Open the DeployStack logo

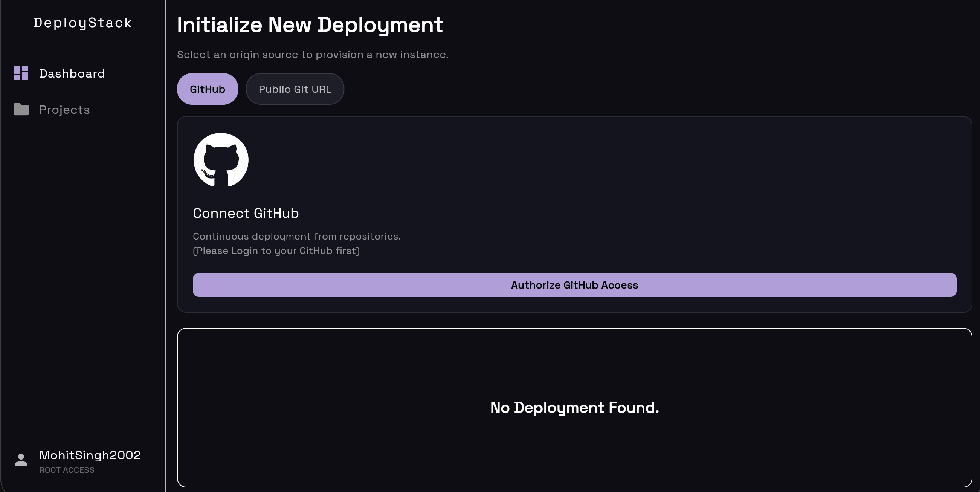(82, 23)
